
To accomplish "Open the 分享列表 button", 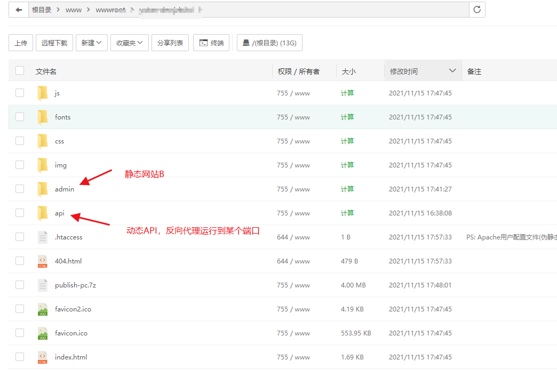I will [170, 43].
